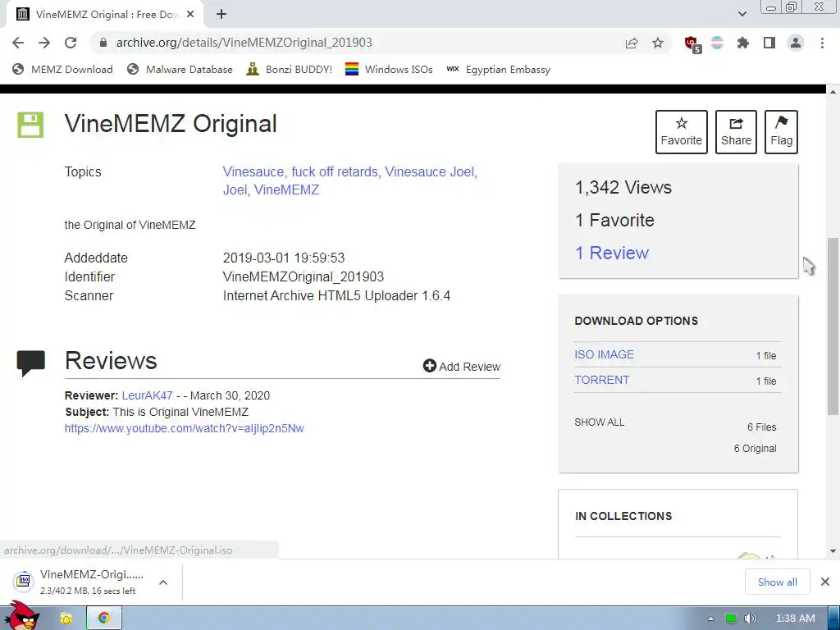Click Show all downloads button
This screenshot has width=840, height=630.
(x=778, y=582)
